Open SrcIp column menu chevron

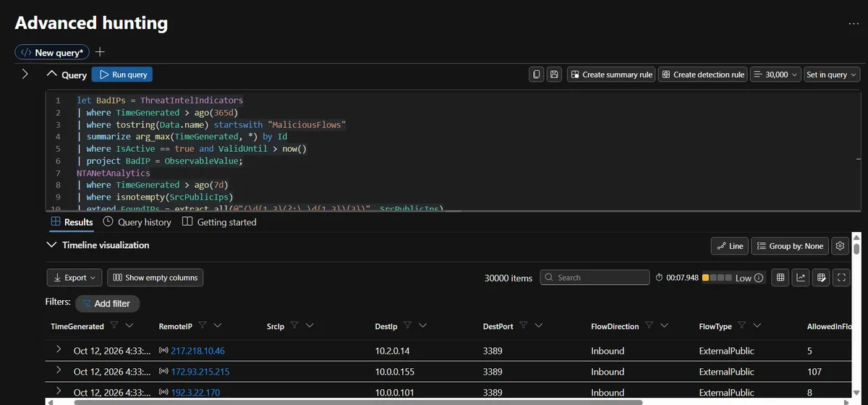(x=310, y=326)
